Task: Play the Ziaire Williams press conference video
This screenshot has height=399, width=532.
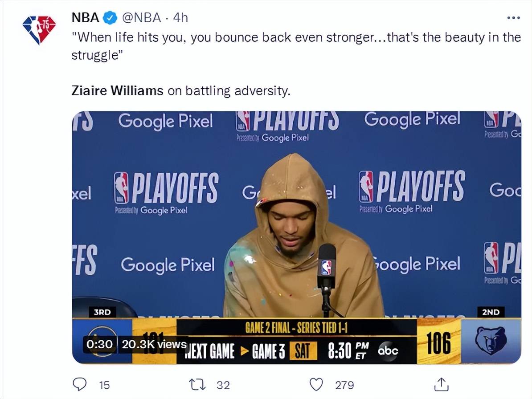Action: 297,237
